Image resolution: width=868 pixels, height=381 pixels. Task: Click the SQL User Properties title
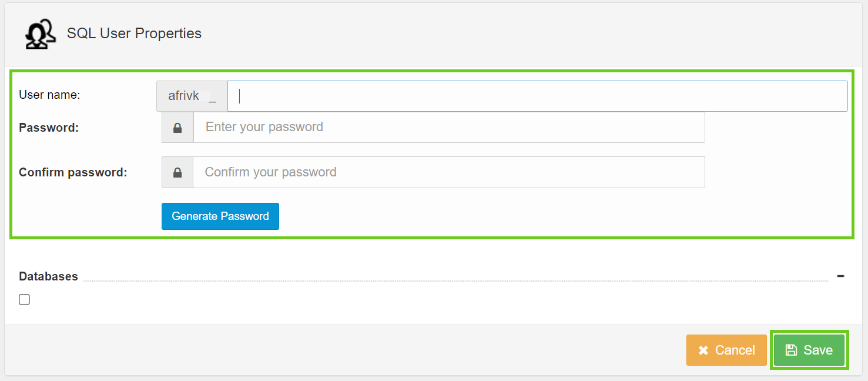click(x=134, y=34)
